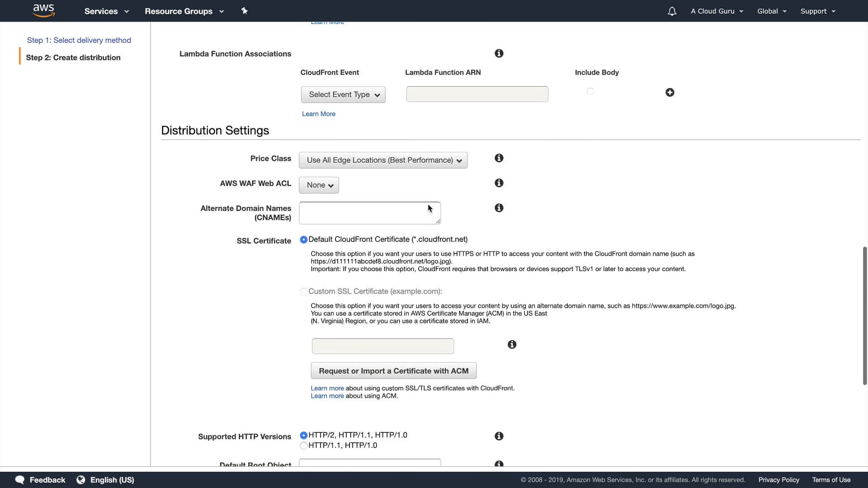Open the notifications bell icon

672,11
